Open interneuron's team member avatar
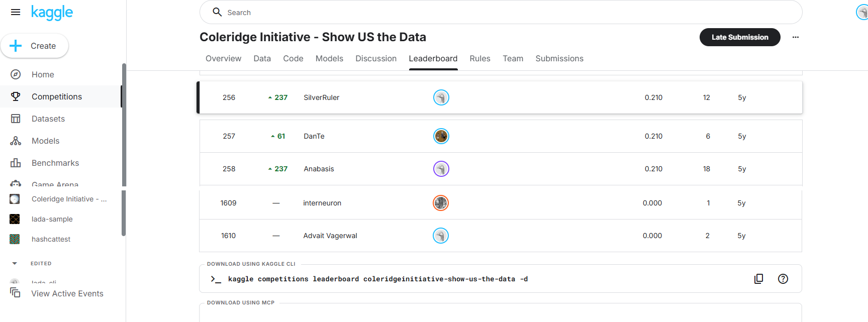This screenshot has height=322, width=868. point(441,203)
